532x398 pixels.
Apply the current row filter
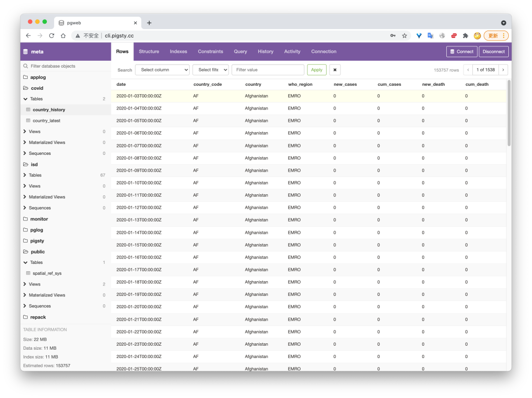[x=316, y=70]
